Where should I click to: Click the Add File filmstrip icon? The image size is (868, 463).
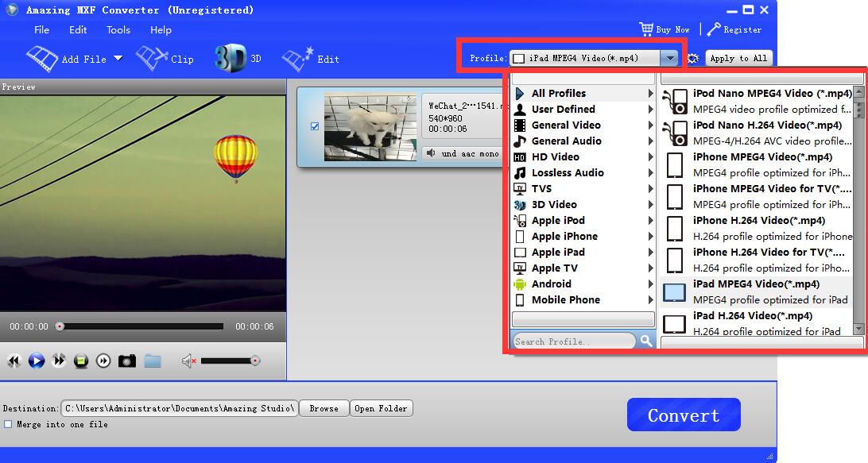42,59
